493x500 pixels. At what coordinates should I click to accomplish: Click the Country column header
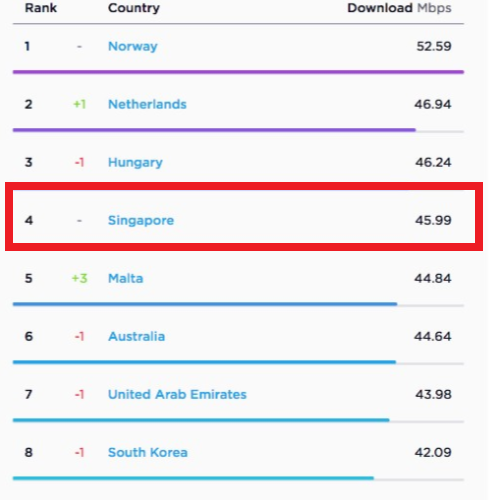[x=134, y=8]
